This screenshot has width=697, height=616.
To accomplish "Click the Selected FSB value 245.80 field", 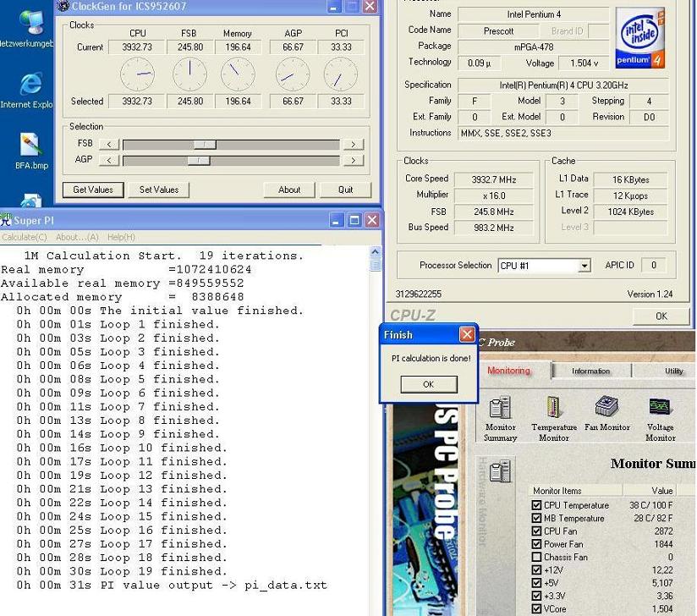I will point(189,102).
